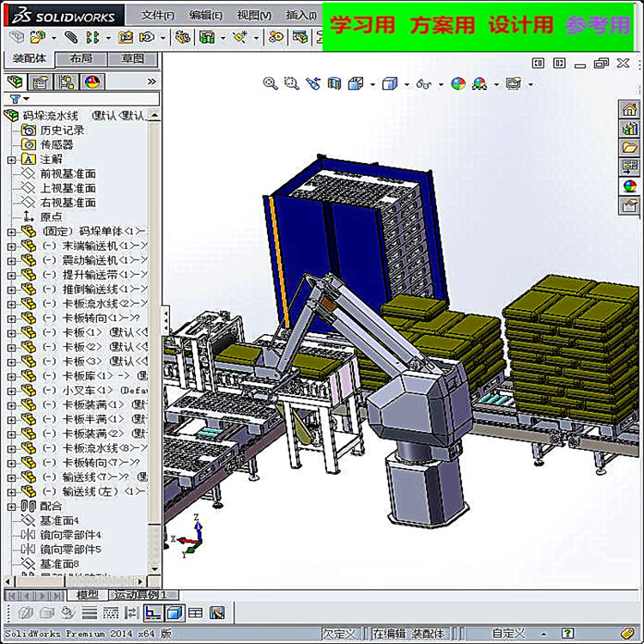Click the horizontal scroll right arrow
Screen dimensions: 644x644
click(141, 582)
